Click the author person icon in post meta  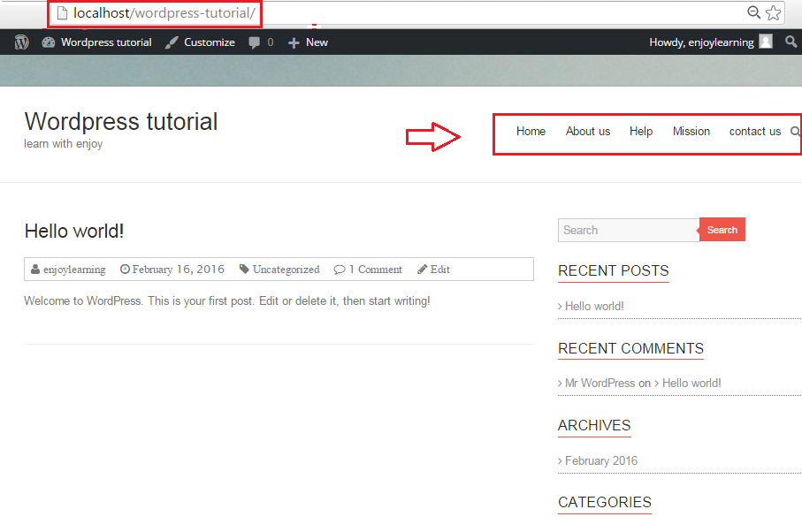(35, 270)
